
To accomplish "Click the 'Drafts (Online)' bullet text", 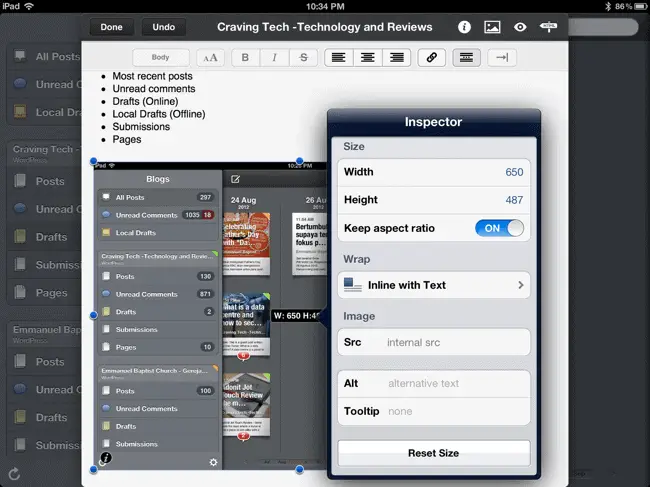I will pyautogui.click(x=146, y=102).
